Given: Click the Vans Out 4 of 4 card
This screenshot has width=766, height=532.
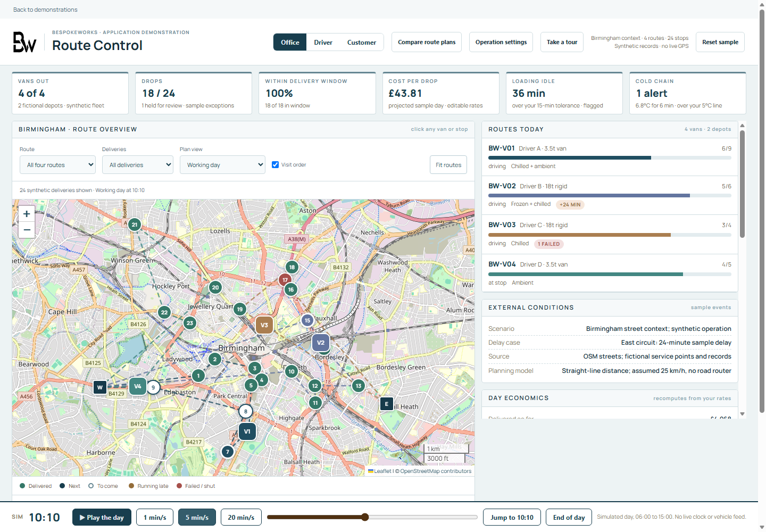Looking at the screenshot, I should tap(70, 93).
